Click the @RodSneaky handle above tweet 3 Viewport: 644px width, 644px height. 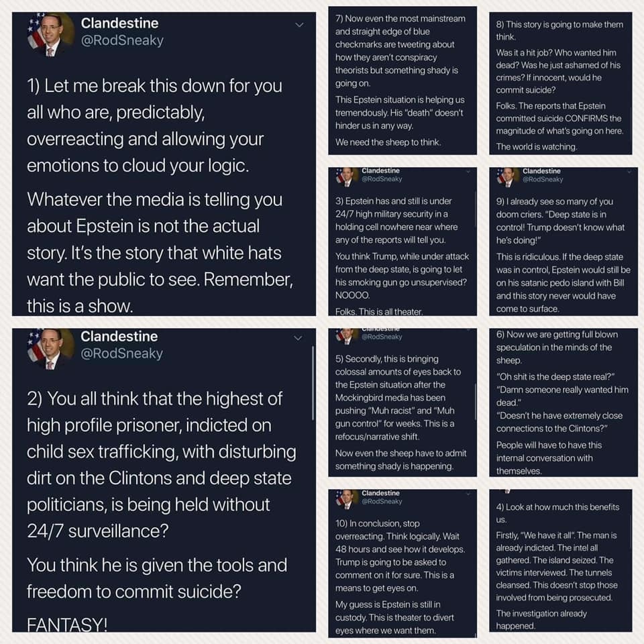point(382,179)
